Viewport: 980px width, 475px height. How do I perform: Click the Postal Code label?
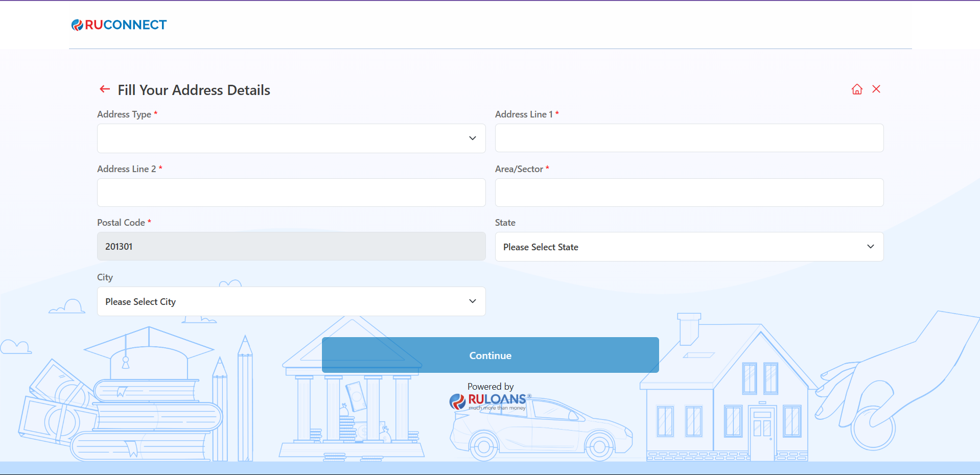pos(121,223)
